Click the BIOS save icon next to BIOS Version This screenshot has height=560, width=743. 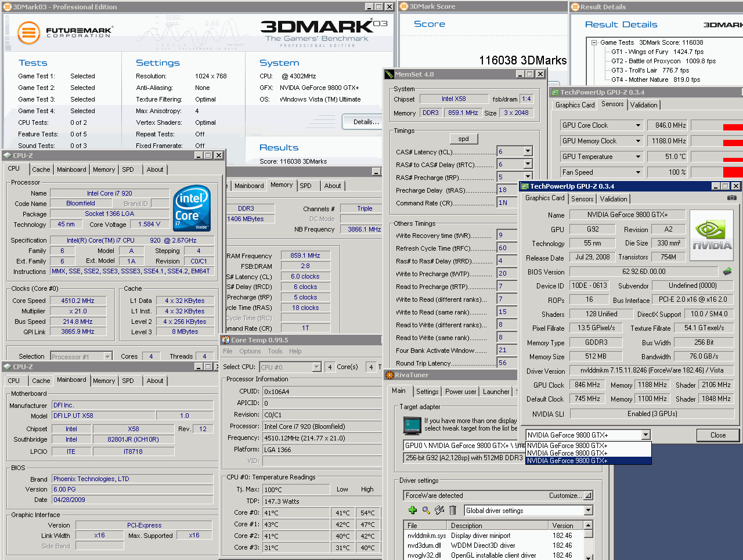point(727,272)
